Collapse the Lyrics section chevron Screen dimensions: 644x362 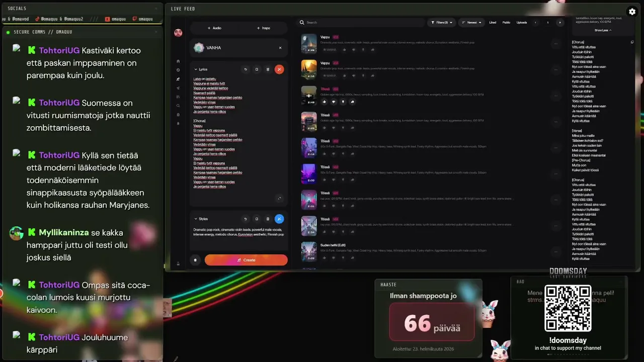(x=196, y=69)
